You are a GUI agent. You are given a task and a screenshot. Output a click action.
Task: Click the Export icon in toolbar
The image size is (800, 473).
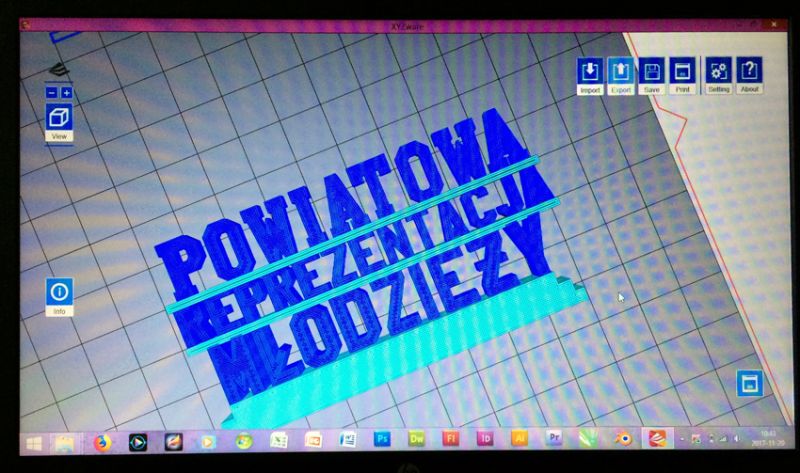(x=621, y=72)
